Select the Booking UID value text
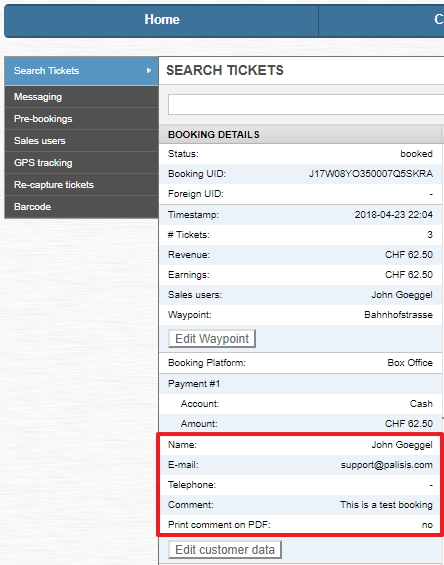The image size is (444, 565). pos(370,174)
